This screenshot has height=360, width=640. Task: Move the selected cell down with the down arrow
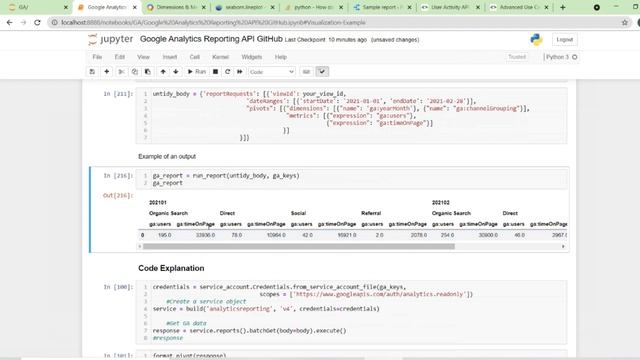click(176, 72)
